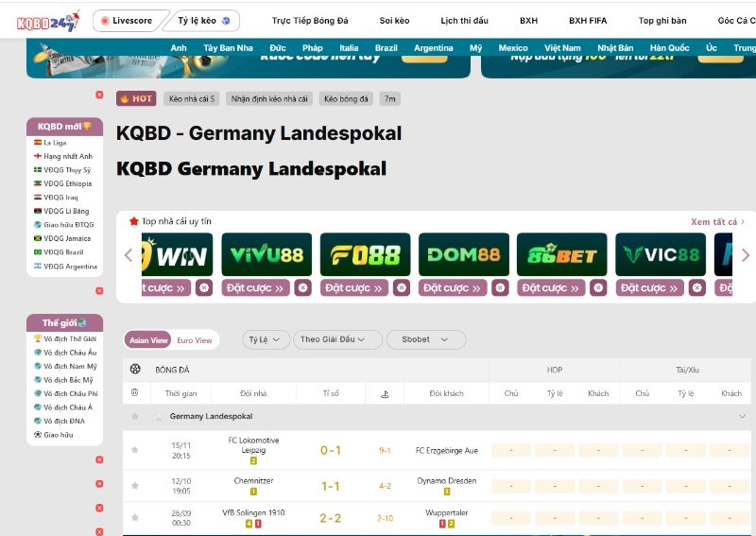Click the KQBD 247 site logo
The height and width of the screenshot is (536, 756).
pos(43,20)
